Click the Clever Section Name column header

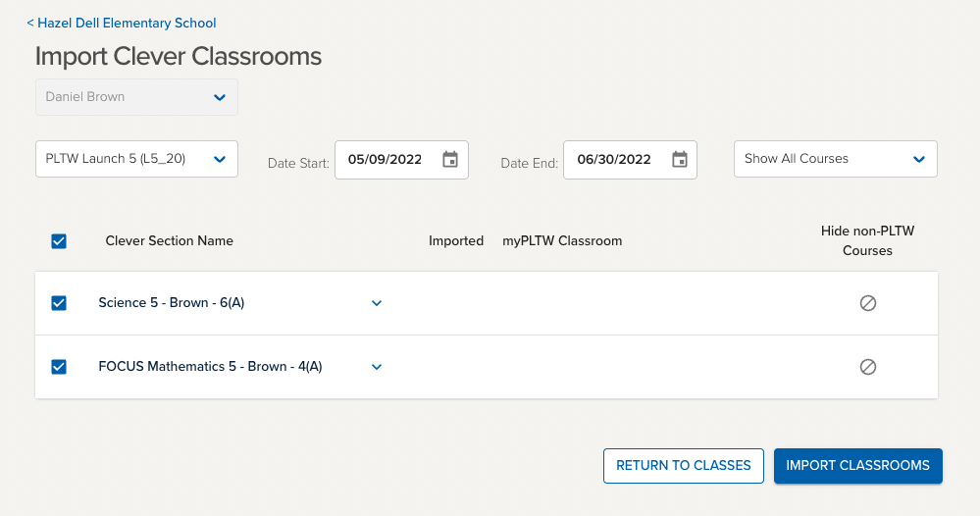coord(169,240)
